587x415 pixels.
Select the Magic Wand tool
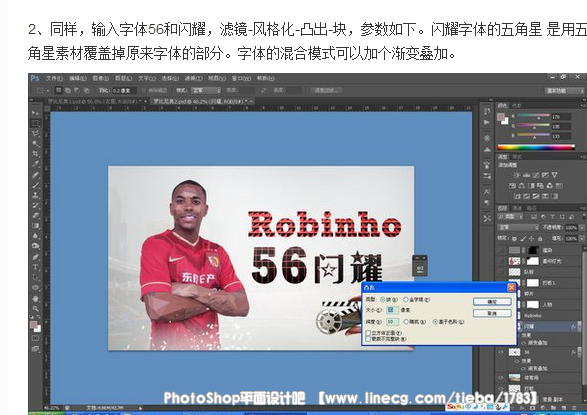coord(36,143)
